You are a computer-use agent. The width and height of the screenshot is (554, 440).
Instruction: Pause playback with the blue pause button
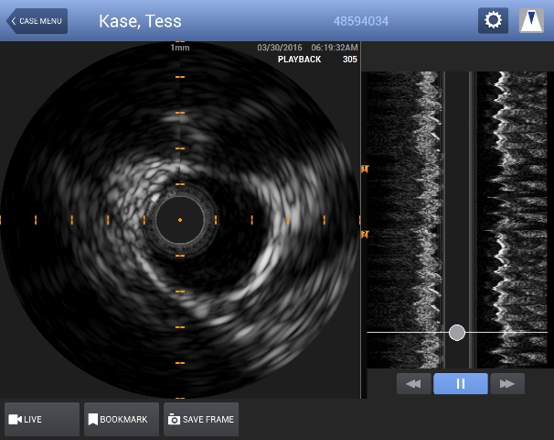(460, 383)
